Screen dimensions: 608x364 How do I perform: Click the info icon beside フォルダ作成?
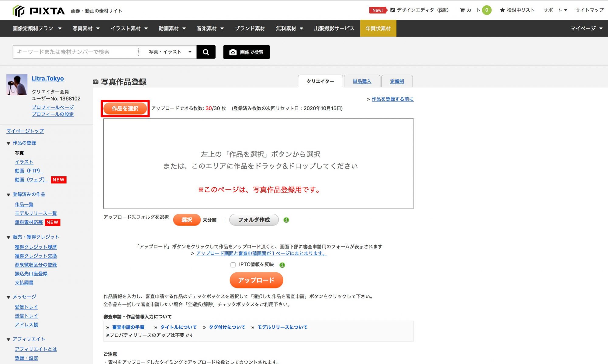[286, 220]
